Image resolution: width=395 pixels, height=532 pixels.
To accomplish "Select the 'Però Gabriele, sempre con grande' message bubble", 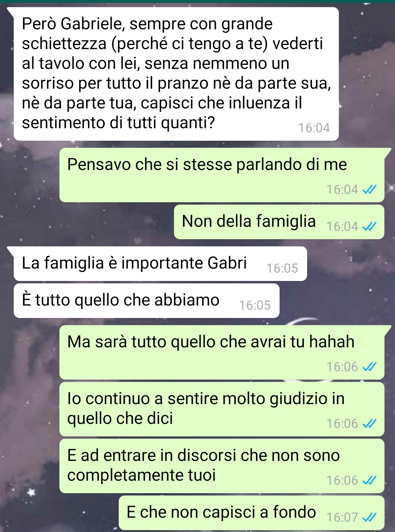I will point(176,74).
